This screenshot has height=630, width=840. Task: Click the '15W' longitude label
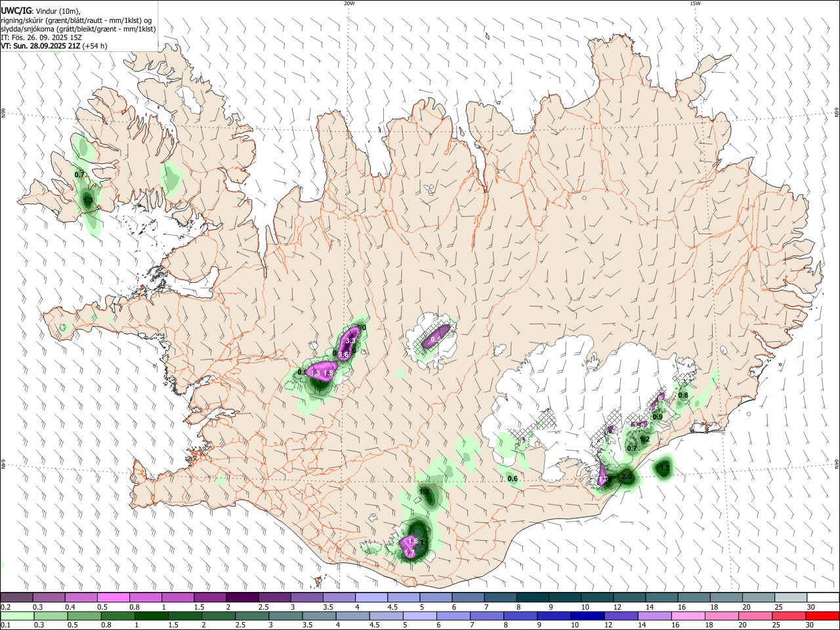pyautogui.click(x=695, y=3)
